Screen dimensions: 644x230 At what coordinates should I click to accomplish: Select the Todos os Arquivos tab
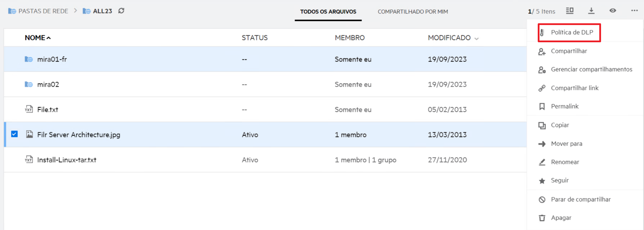[328, 12]
